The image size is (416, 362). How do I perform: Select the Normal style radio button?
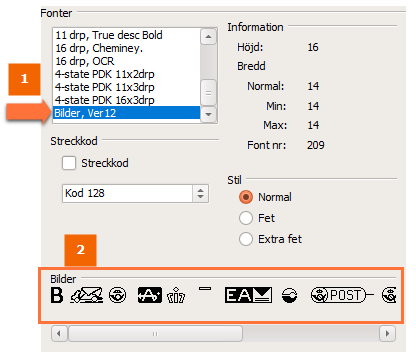(x=246, y=197)
